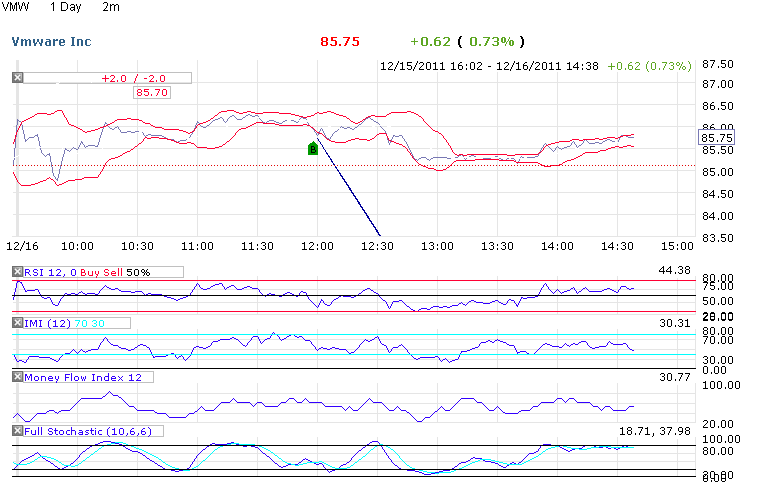Click the RSI value 44.38
The image size is (768, 489).
(674, 270)
